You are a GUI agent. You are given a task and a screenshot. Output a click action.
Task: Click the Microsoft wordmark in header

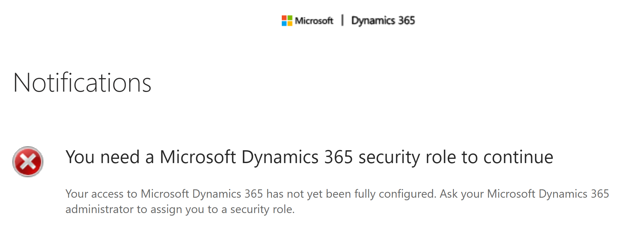[x=314, y=21]
